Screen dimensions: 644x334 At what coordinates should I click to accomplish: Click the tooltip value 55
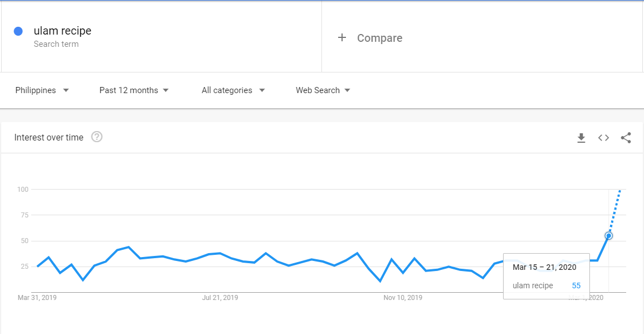576,285
